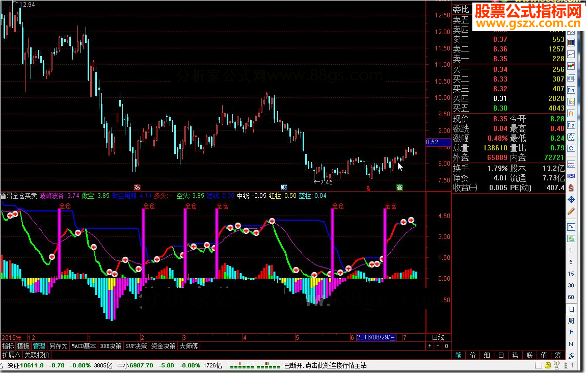Click the green 高 marker on chart
This screenshot has width=588, height=373.
[399, 188]
